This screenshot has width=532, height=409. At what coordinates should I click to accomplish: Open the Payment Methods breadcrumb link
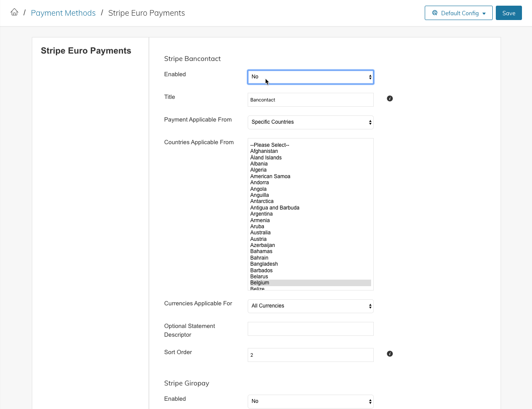coord(63,13)
